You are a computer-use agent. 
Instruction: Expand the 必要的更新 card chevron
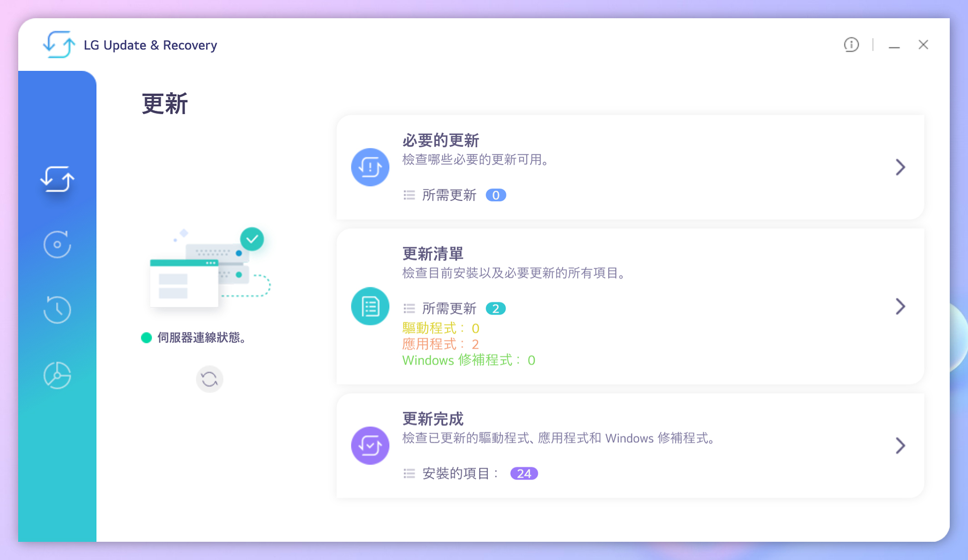point(900,167)
